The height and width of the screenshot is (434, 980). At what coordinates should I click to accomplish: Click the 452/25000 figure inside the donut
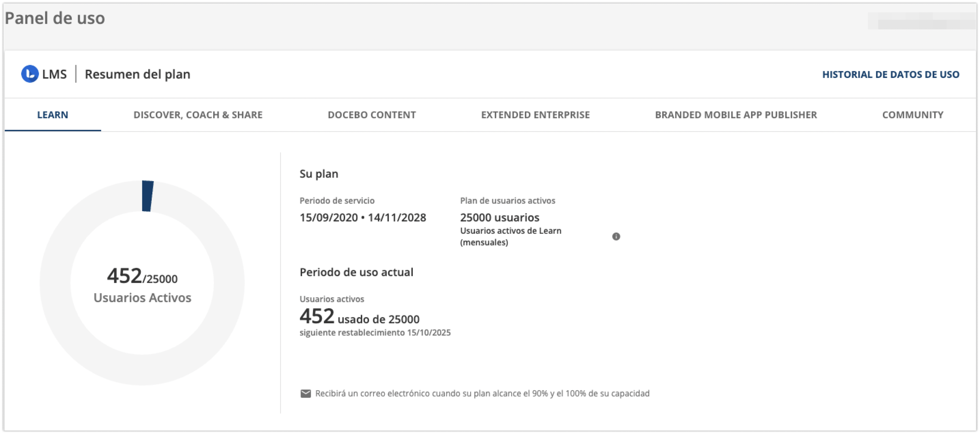click(142, 276)
